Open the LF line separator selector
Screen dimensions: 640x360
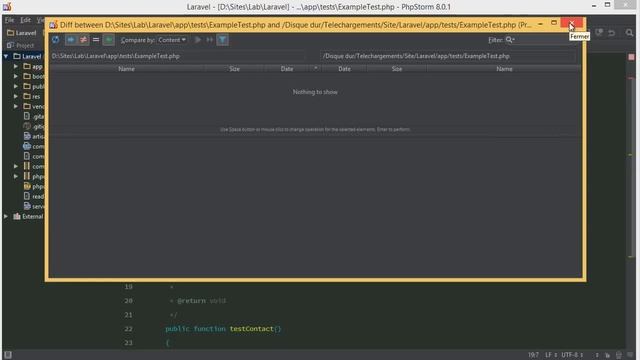pos(551,355)
